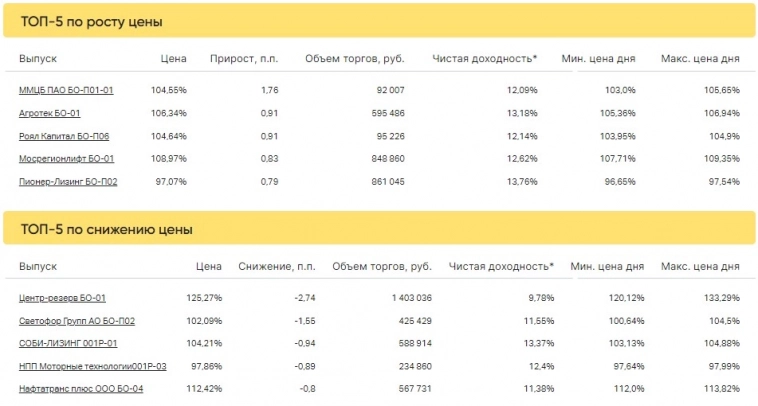Click Нафтатранс плюс ООО БО-04 link
The width and height of the screenshot is (758, 406).
[81, 389]
